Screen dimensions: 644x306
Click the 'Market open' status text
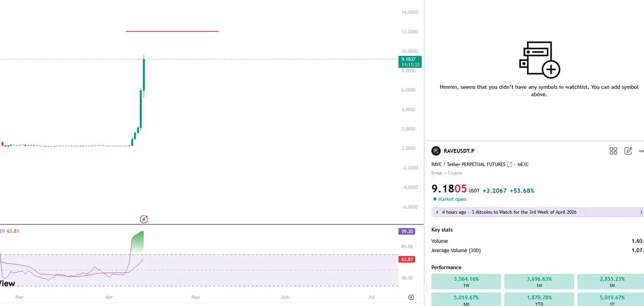(452, 199)
